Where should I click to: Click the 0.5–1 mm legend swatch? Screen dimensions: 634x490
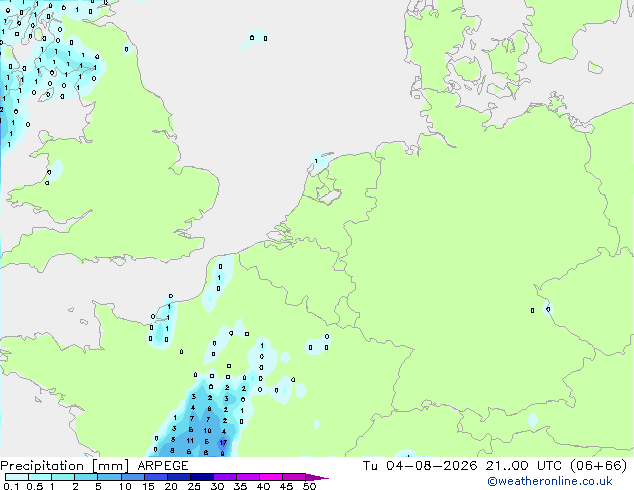pos(40,477)
